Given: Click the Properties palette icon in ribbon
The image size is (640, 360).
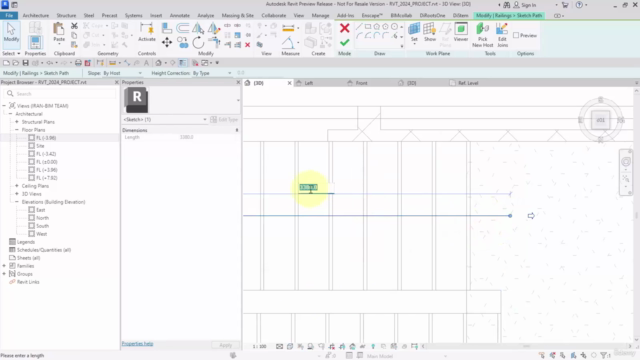Looking at the screenshot, I should point(35,42).
